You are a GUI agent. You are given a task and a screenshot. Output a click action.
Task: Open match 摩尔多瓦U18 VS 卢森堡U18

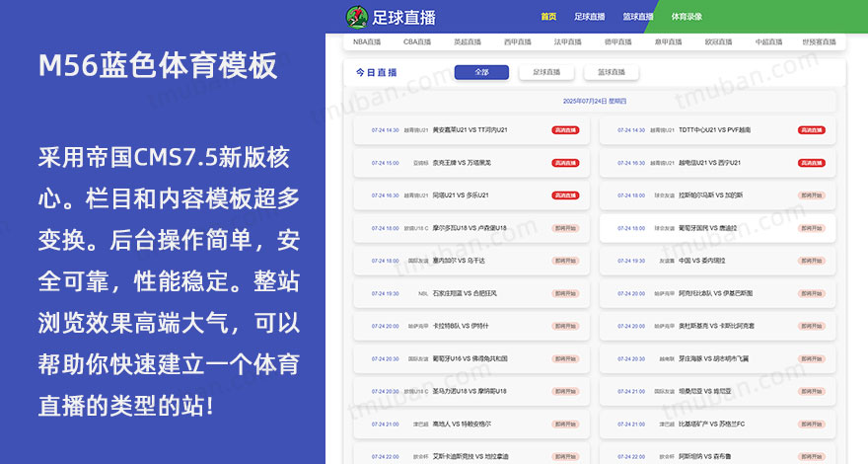point(471,228)
